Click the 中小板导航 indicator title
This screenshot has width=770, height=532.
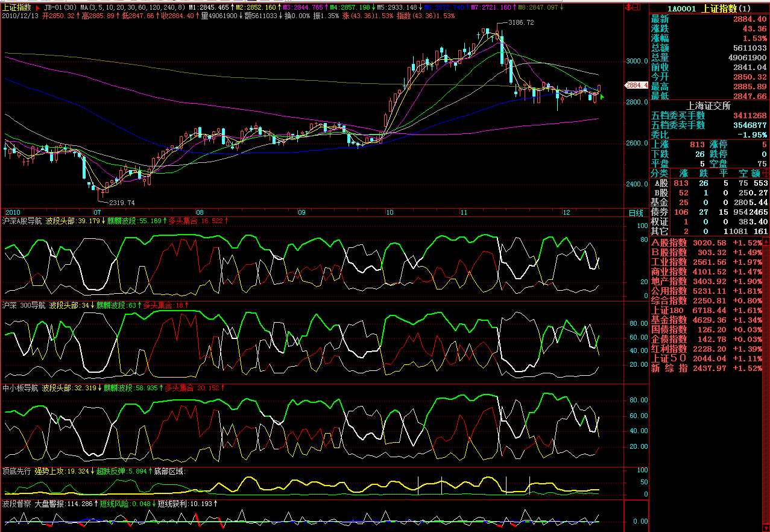click(20, 388)
